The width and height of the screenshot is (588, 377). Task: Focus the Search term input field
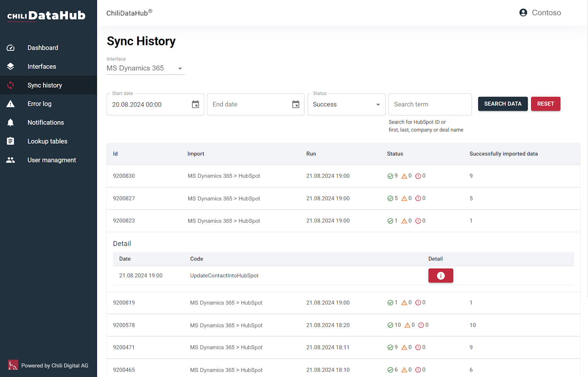pos(430,105)
